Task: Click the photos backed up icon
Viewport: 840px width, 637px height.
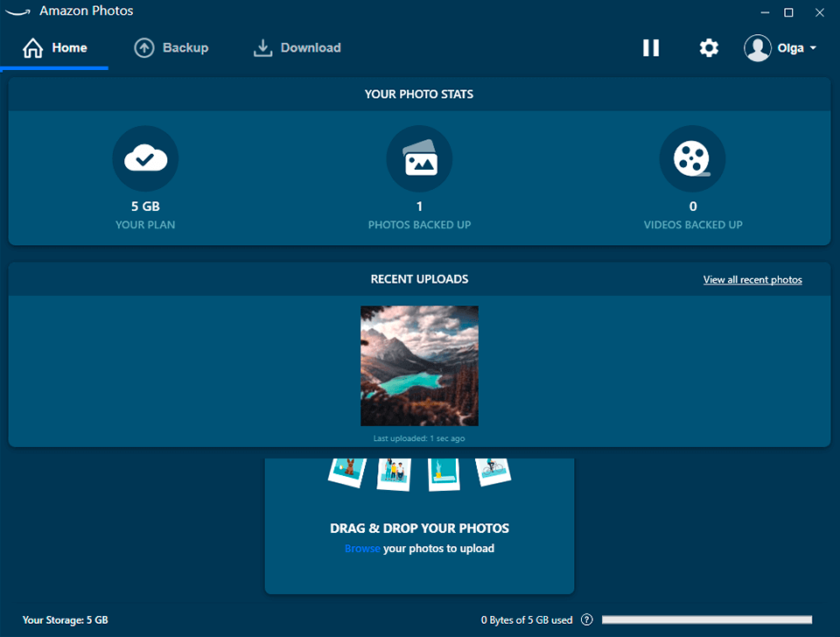Action: pyautogui.click(x=419, y=158)
